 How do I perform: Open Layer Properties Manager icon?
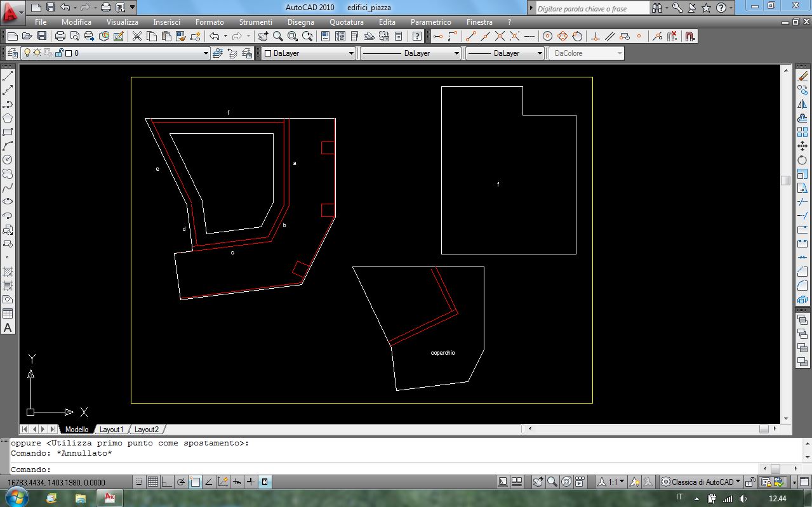coord(12,53)
